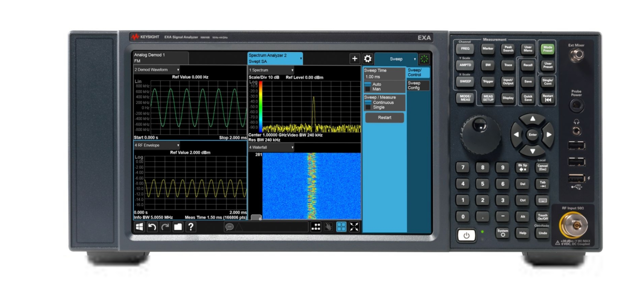Push the hardware Restart key with rewind symbol
Screen dimensions: 644x298
click(548, 98)
